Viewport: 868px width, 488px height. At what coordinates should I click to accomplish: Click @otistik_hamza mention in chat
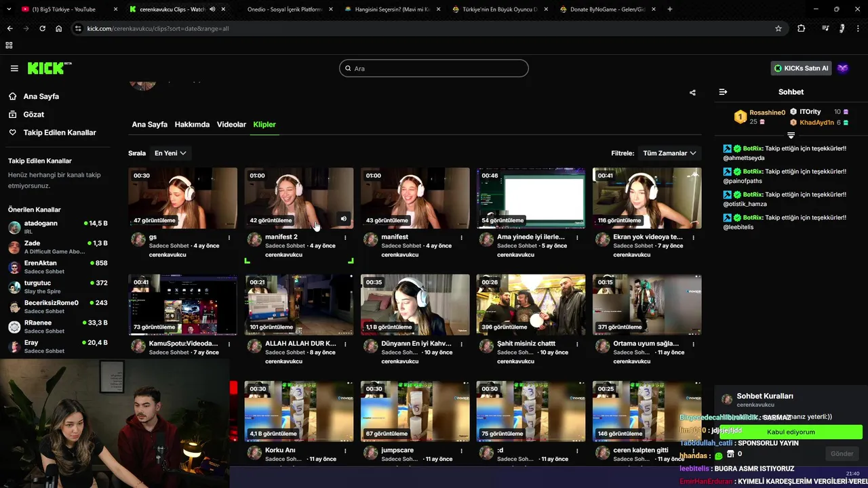[x=745, y=204]
